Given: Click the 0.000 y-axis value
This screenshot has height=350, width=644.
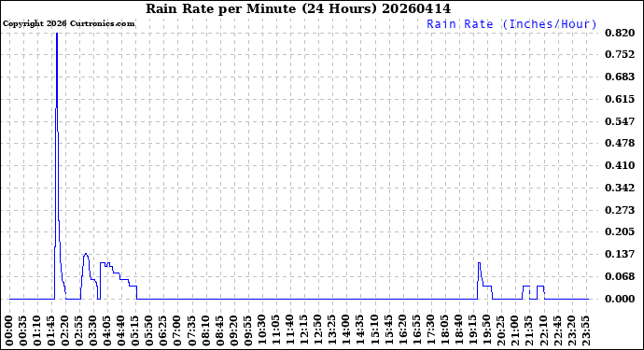Looking at the screenshot, I should [x=620, y=299].
